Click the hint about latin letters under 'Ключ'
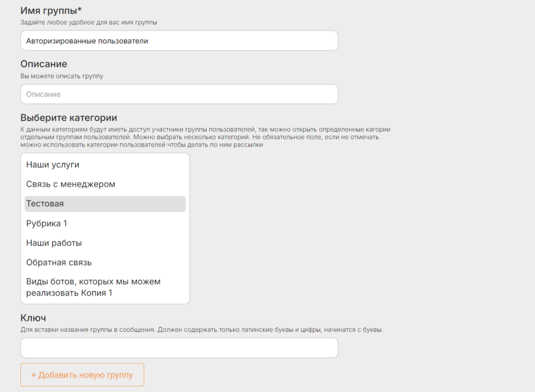Image resolution: width=535 pixels, height=392 pixels. pos(202,329)
